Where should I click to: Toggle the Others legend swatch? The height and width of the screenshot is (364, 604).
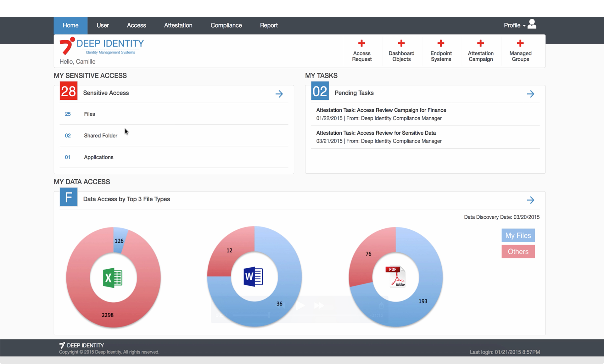pyautogui.click(x=518, y=252)
